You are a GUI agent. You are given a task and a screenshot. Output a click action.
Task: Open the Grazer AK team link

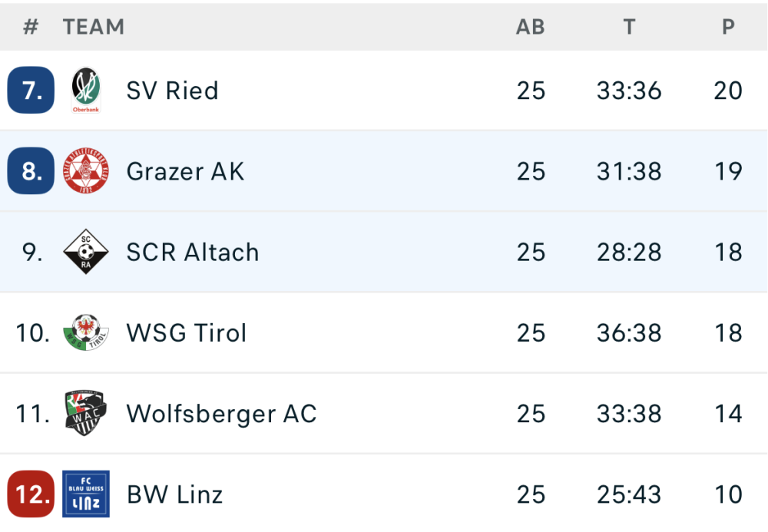185,171
